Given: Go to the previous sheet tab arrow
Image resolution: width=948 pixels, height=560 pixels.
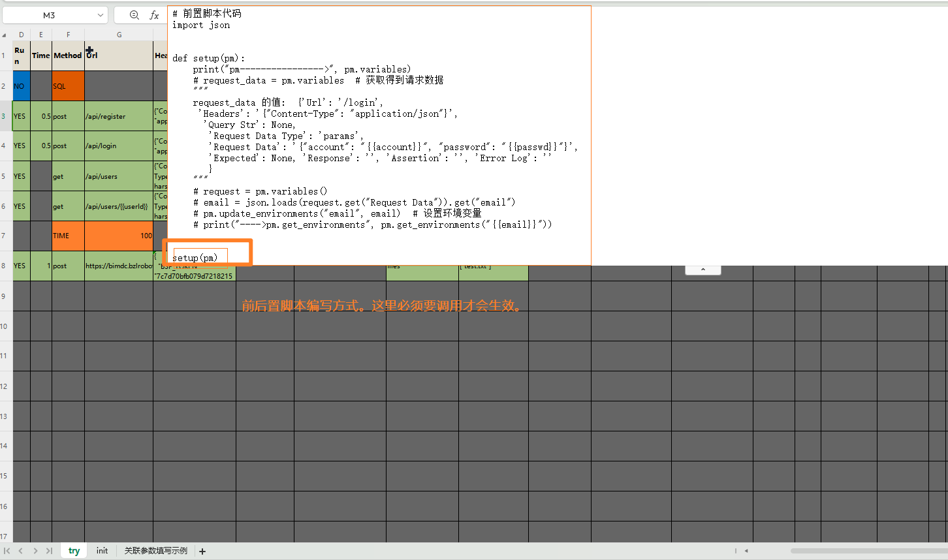Looking at the screenshot, I should coord(21,551).
